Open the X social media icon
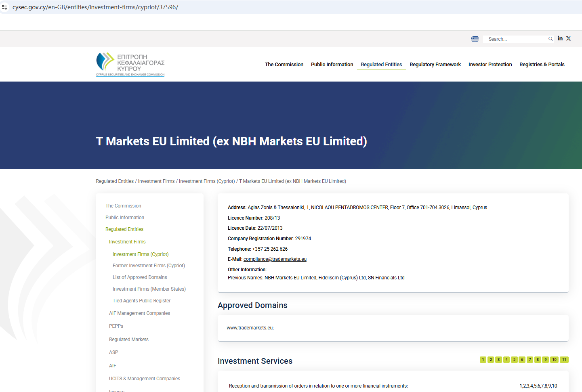 pos(568,38)
